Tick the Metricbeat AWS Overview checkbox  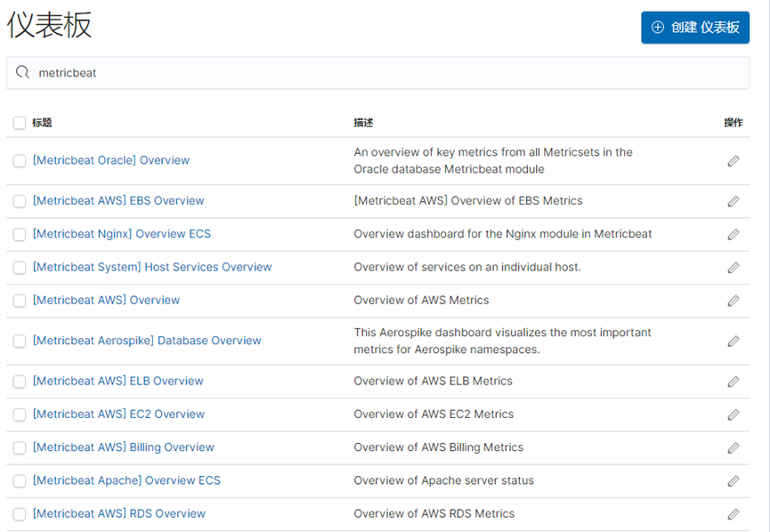(20, 301)
